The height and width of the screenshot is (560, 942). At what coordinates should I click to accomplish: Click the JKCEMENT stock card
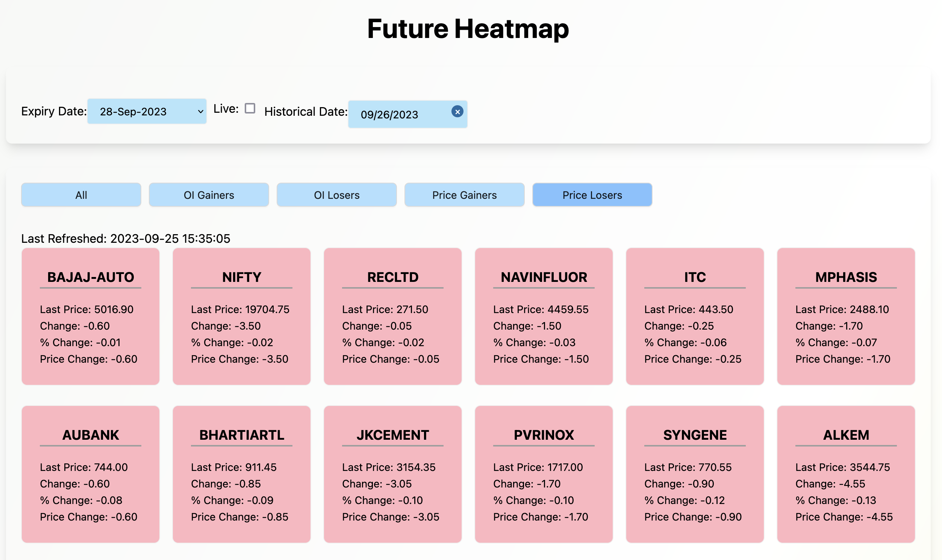pos(392,475)
